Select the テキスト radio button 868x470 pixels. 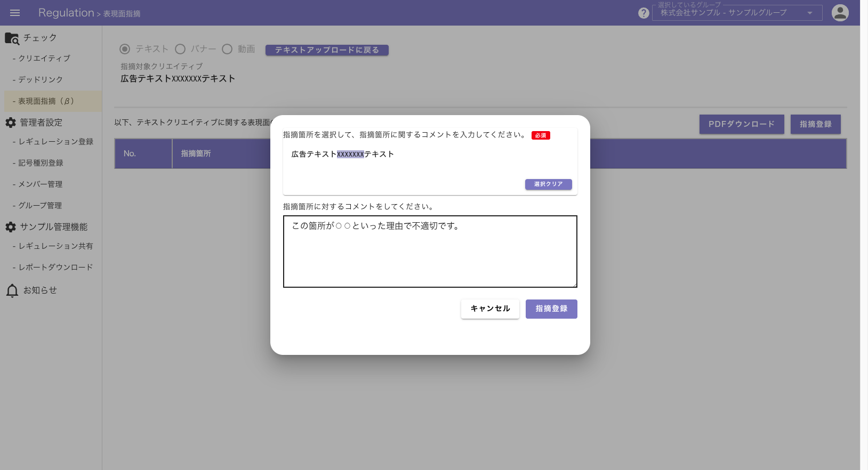point(125,49)
